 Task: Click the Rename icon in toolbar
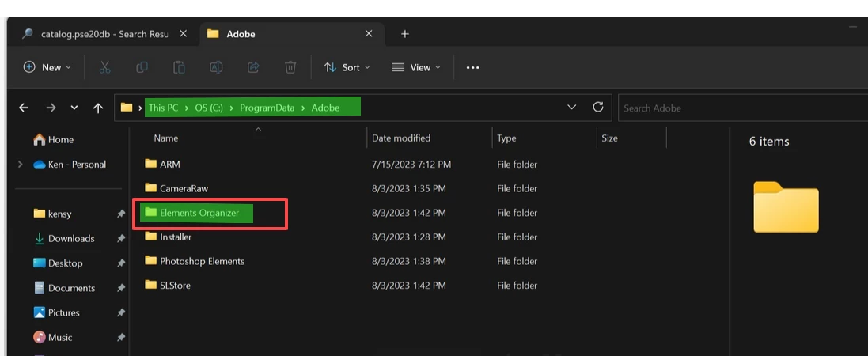point(216,67)
